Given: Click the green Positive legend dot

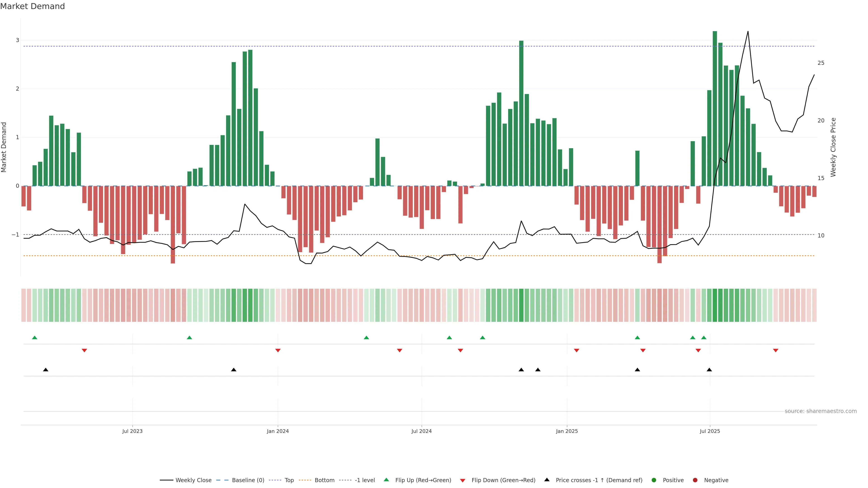Looking at the screenshot, I should point(654,480).
